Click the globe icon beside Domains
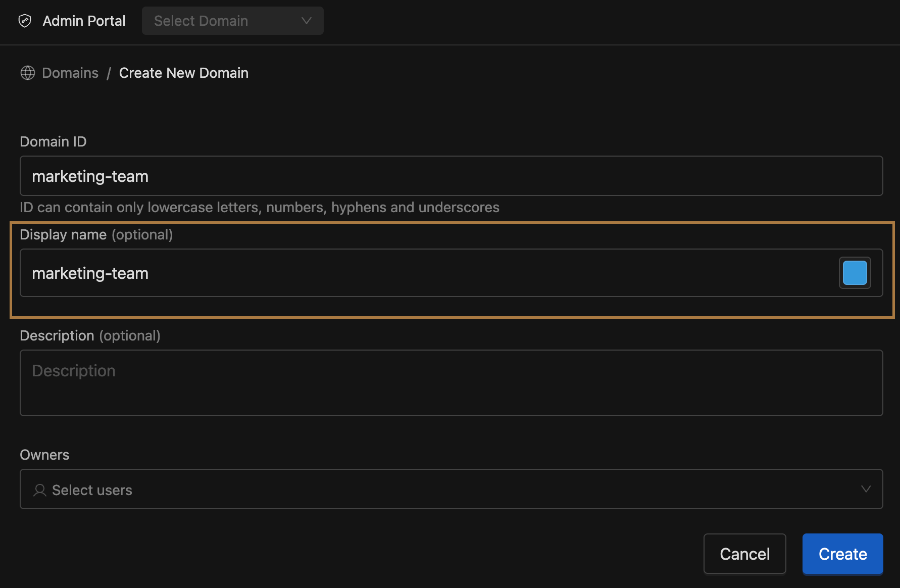This screenshot has width=900, height=588. point(28,73)
